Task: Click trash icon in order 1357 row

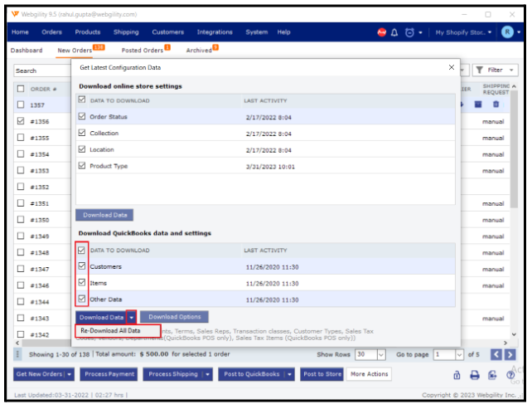Action: click(x=496, y=105)
